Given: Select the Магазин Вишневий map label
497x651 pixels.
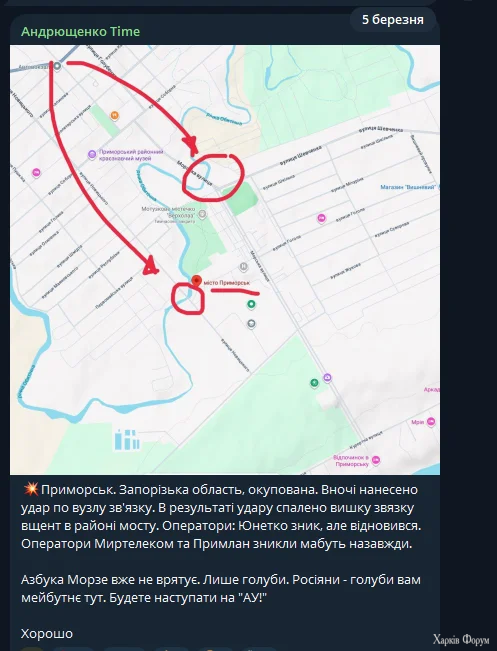Looking at the screenshot, I should point(409,187).
